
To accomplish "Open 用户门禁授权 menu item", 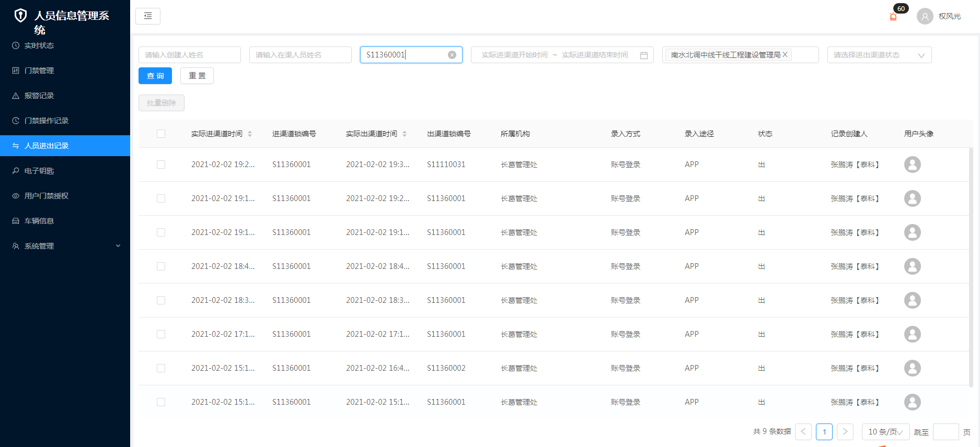I will pyautogui.click(x=65, y=196).
